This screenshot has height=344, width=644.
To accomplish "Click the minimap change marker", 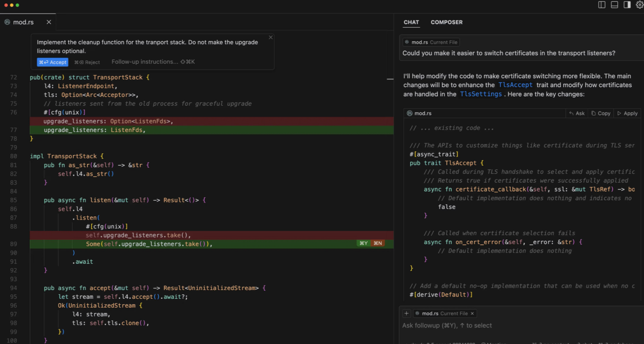I will pos(390,79).
